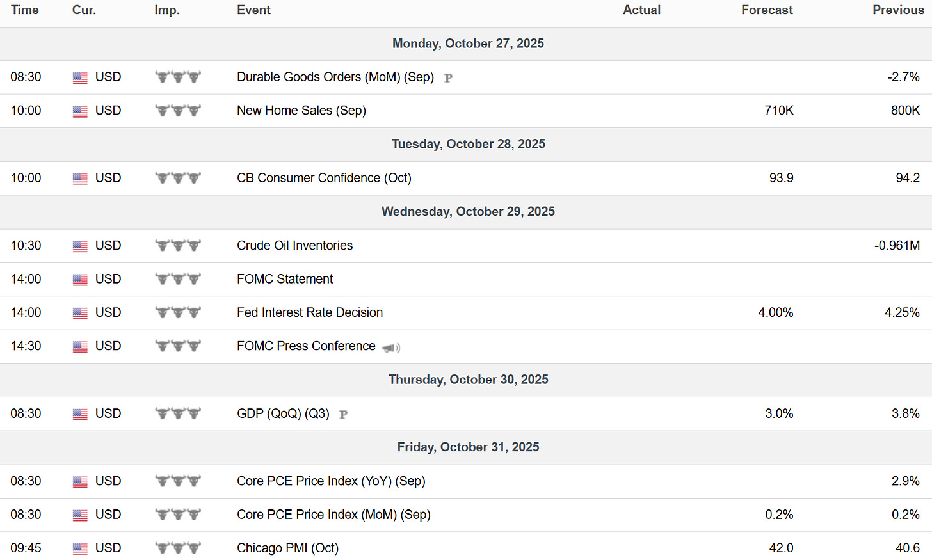932x560 pixels.
Task: Click the bull importance icons for Fed Interest Rate Decision
Action: click(178, 312)
